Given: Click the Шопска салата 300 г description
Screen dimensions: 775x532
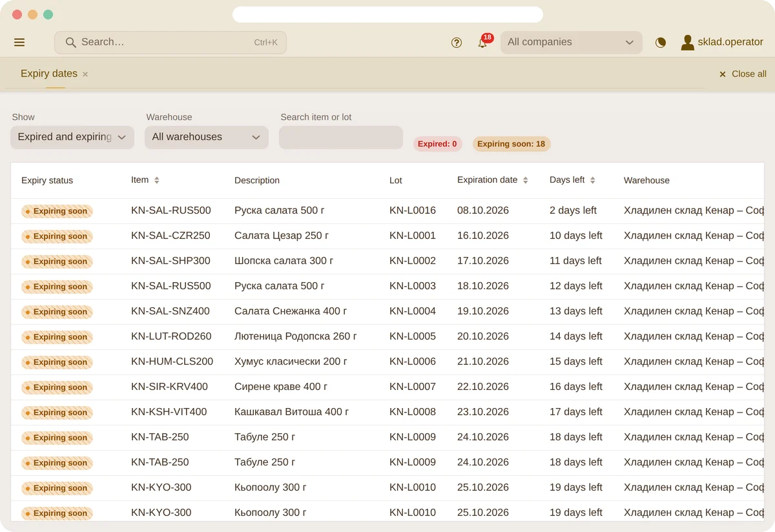Looking at the screenshot, I should tap(284, 261).
